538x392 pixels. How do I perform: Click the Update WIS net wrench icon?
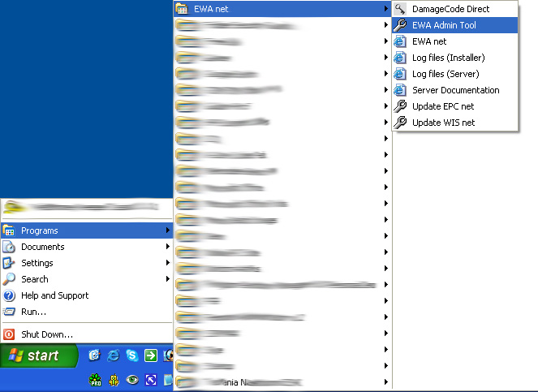400,123
